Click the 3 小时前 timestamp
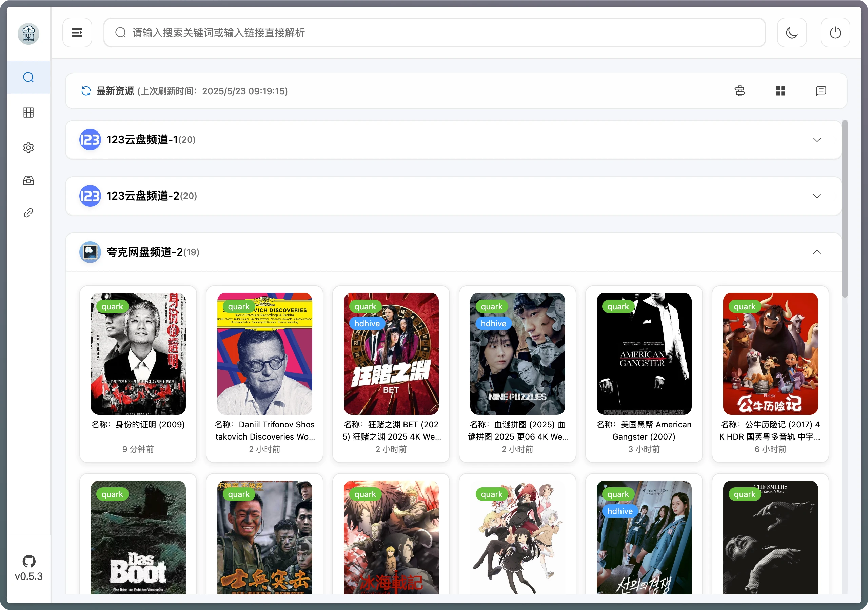This screenshot has height=610, width=868. pos(644,449)
